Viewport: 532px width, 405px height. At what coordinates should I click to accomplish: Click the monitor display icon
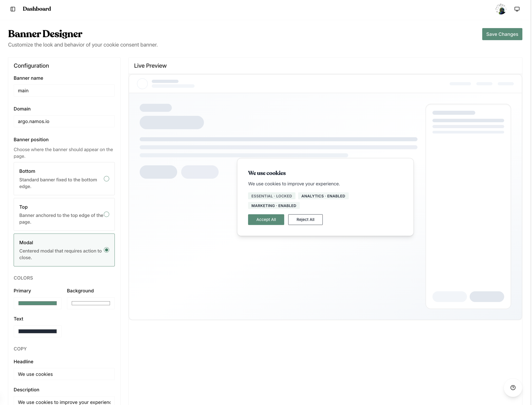click(517, 9)
